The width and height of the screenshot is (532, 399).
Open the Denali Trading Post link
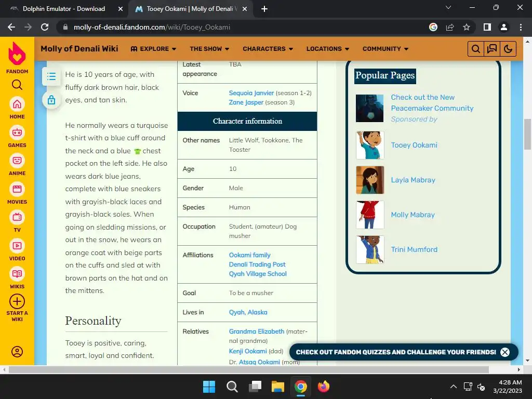tap(257, 264)
